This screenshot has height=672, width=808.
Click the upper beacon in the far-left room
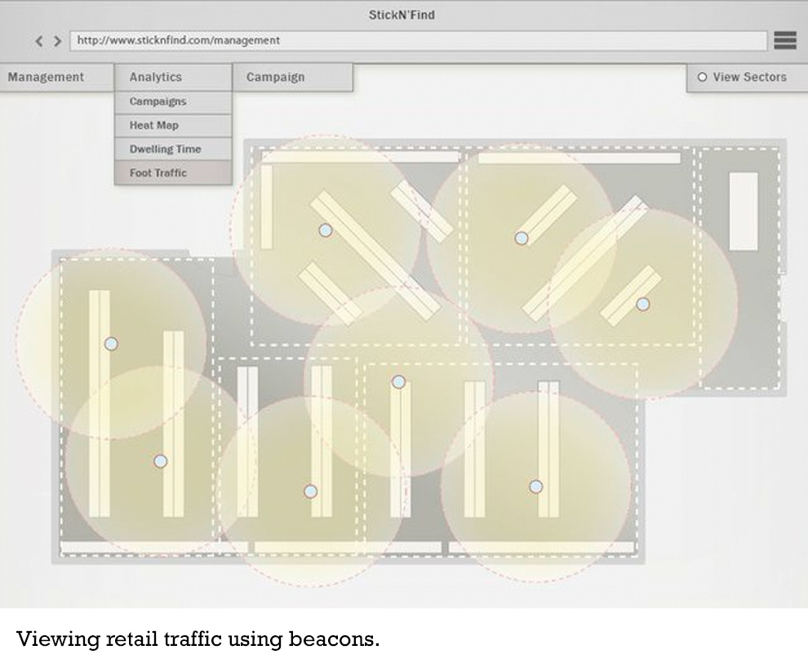coord(111,344)
